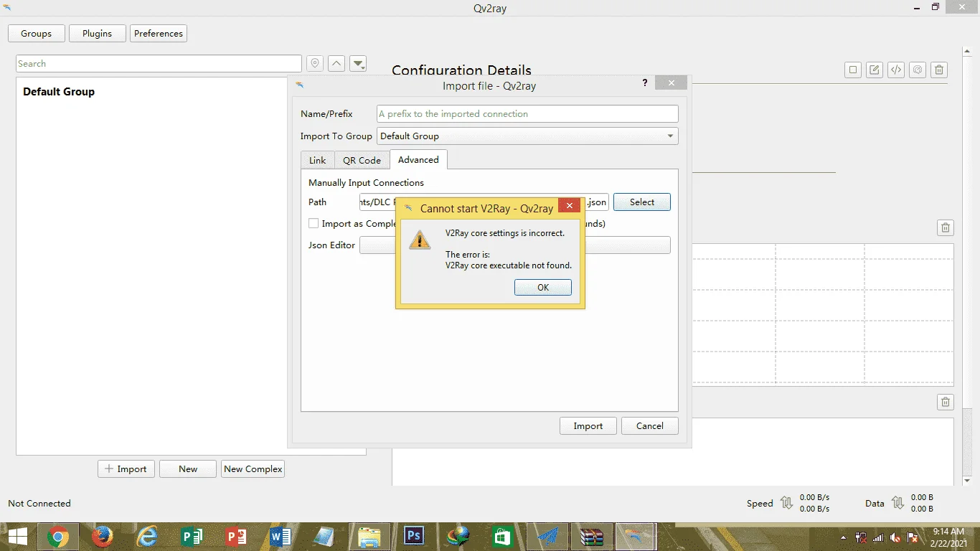980x551 pixels.
Task: Click the code brackets icon in Configuration Details
Action: point(896,70)
